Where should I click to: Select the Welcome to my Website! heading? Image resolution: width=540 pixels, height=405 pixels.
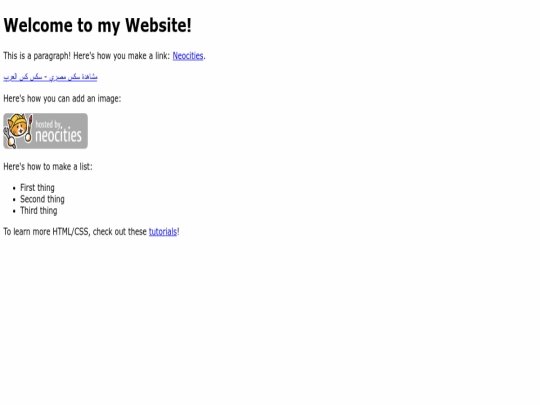97,25
